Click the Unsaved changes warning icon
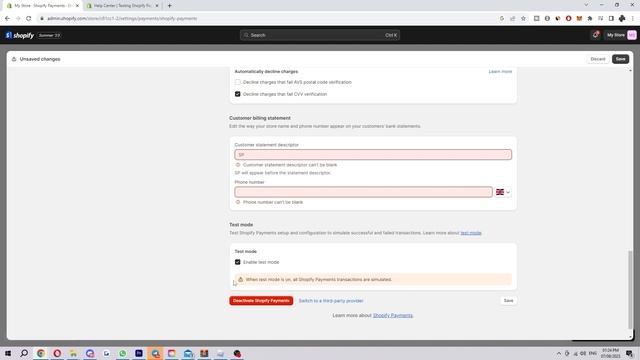Viewport: 640px width, 360px height. pos(14,59)
